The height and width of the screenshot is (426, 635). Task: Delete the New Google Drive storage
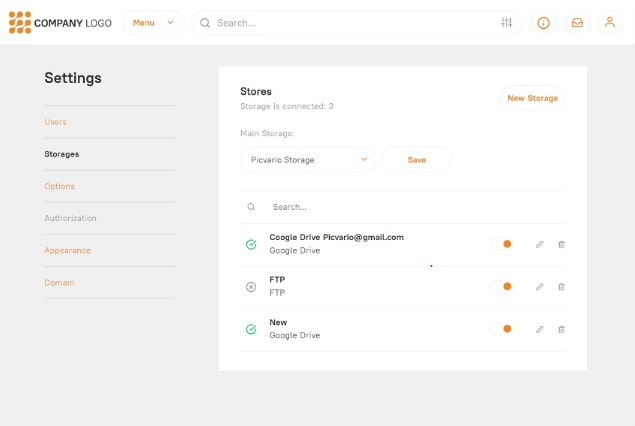561,329
